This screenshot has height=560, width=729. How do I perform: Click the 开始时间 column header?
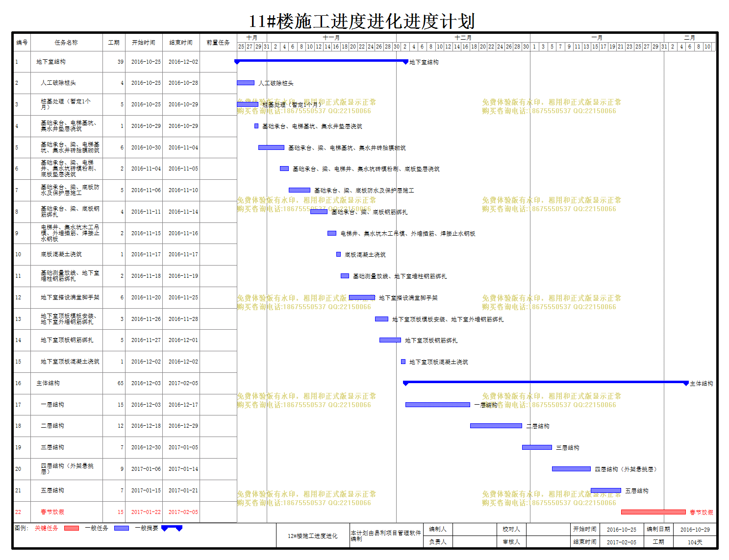pos(144,43)
